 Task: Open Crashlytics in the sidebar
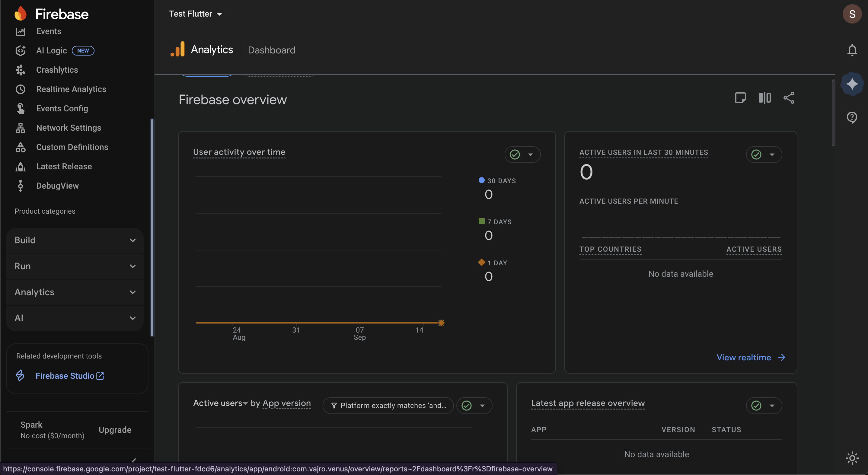click(x=57, y=70)
